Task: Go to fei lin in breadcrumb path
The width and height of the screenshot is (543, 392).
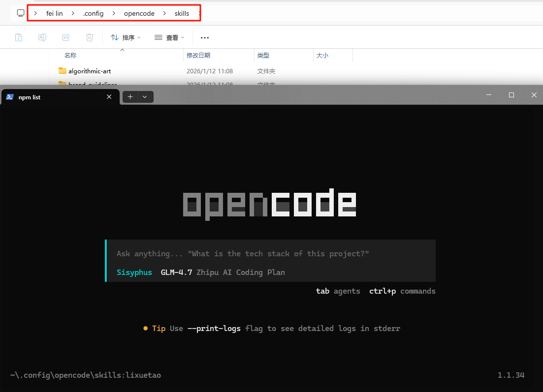Action: 54,13
